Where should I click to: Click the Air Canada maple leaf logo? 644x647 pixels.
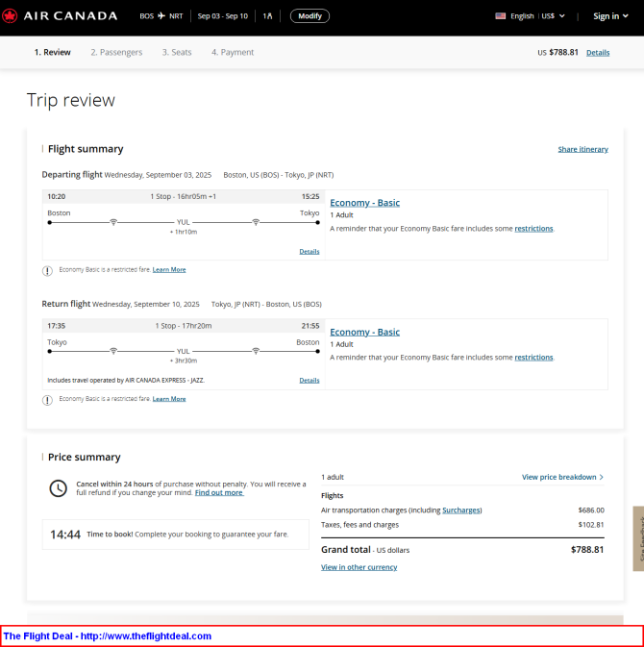[10, 16]
